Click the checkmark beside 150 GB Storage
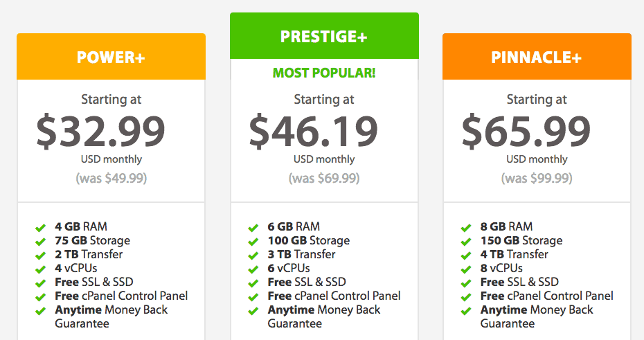This screenshot has height=340, width=644. (466, 241)
